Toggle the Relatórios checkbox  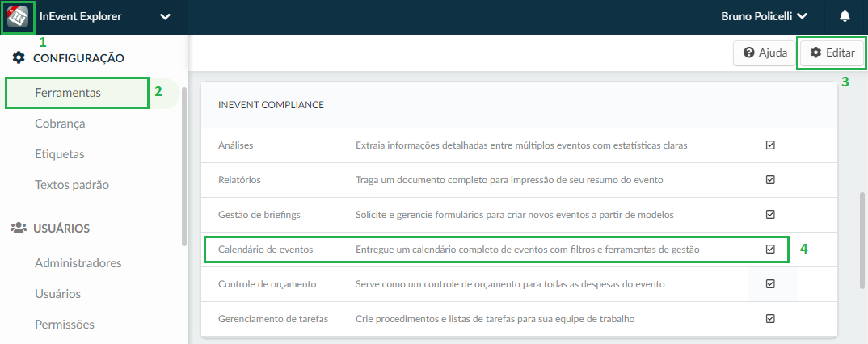(x=770, y=180)
